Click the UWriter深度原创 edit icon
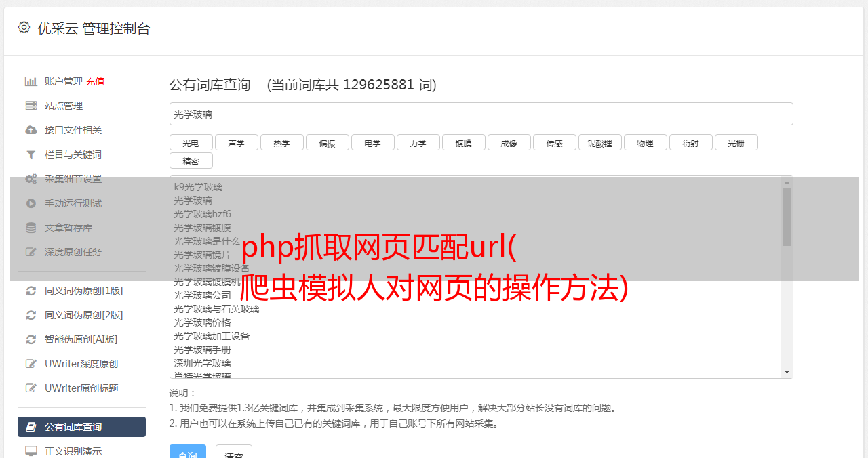 (x=31, y=364)
